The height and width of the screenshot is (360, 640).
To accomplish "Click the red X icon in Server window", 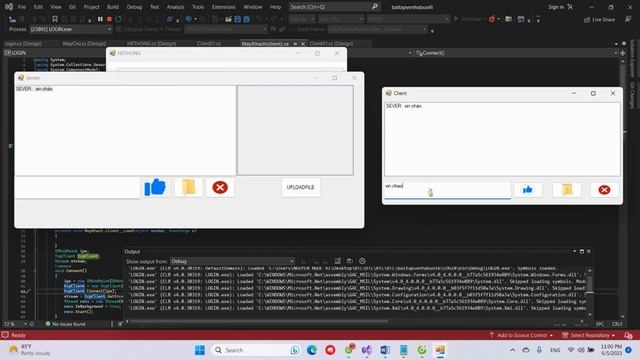I will pos(220,187).
